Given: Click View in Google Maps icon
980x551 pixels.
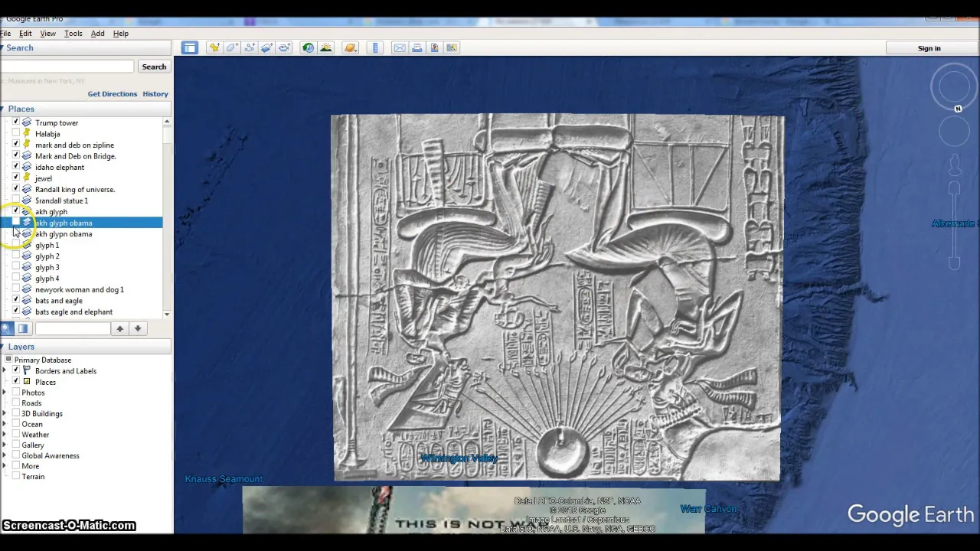Looking at the screenshot, I should point(452,47).
